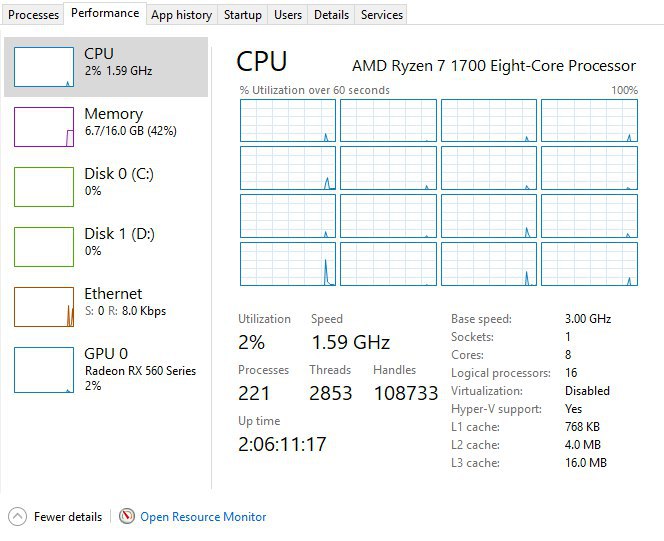Click the Fewer details text button
Screen dimensions: 664x541
[x=68, y=517]
